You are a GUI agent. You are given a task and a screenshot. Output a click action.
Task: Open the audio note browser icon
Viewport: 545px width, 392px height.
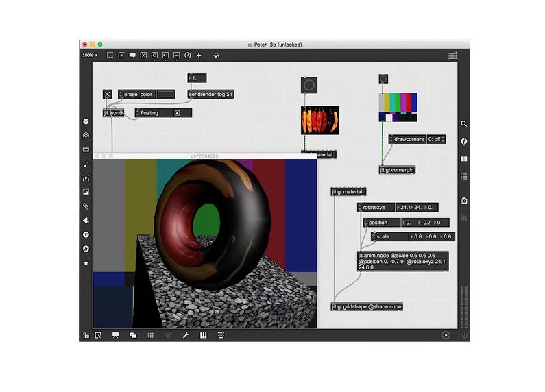tap(86, 164)
